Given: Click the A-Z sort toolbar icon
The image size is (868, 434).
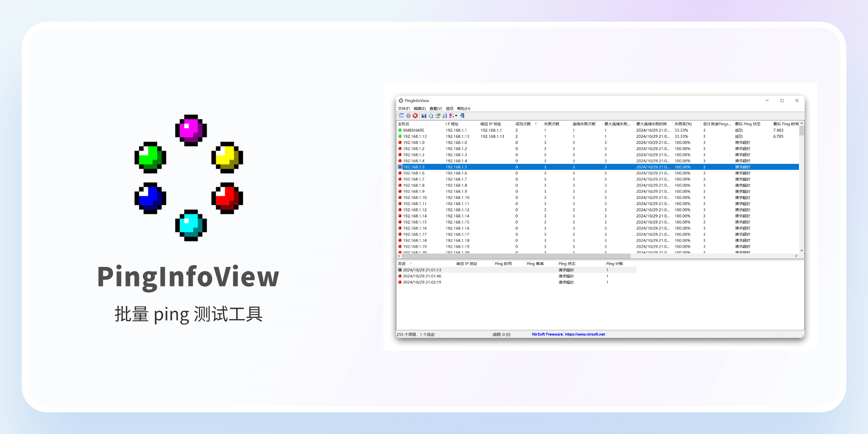Looking at the screenshot, I should coord(451,116).
